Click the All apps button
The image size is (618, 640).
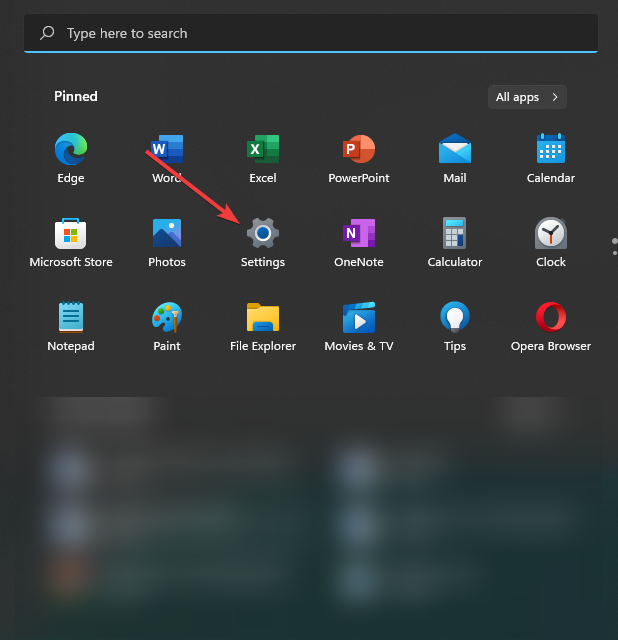[x=527, y=97]
